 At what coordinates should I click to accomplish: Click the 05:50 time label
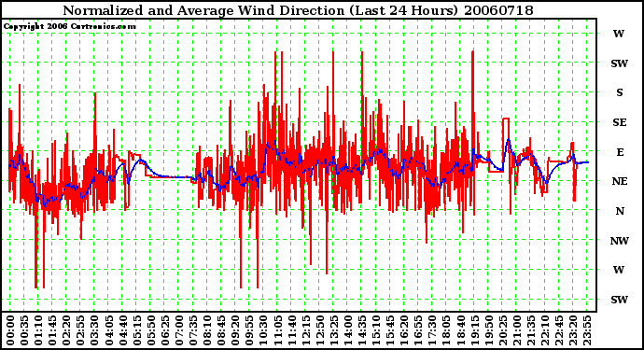pos(150,330)
